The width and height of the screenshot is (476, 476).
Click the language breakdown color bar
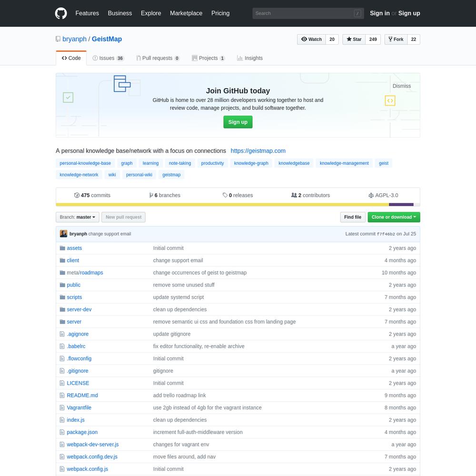click(x=238, y=205)
